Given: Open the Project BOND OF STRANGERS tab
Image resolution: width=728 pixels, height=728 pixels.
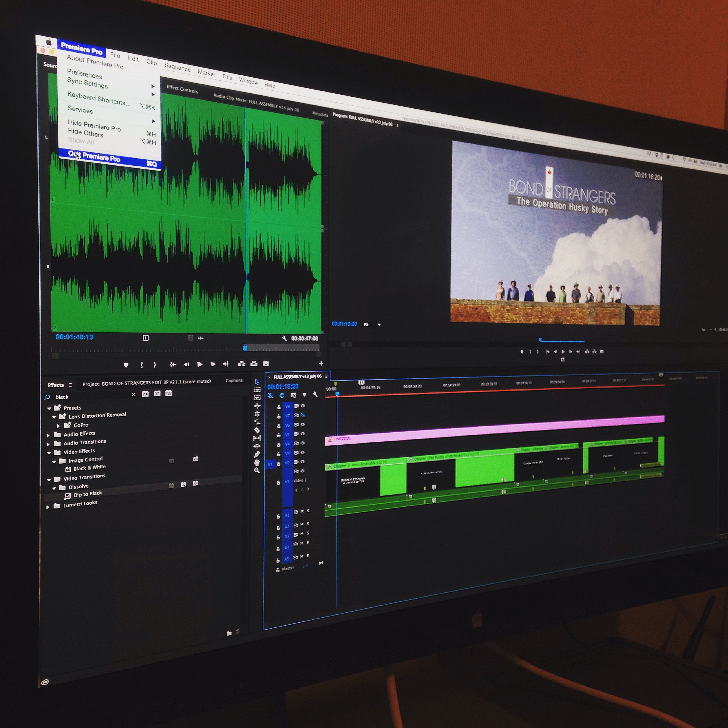Looking at the screenshot, I should (147, 383).
